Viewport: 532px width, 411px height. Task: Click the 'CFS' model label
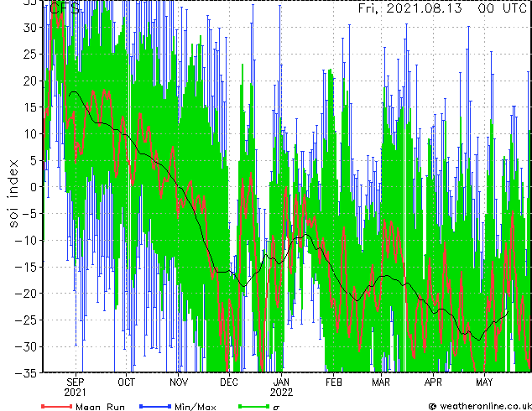(x=65, y=8)
